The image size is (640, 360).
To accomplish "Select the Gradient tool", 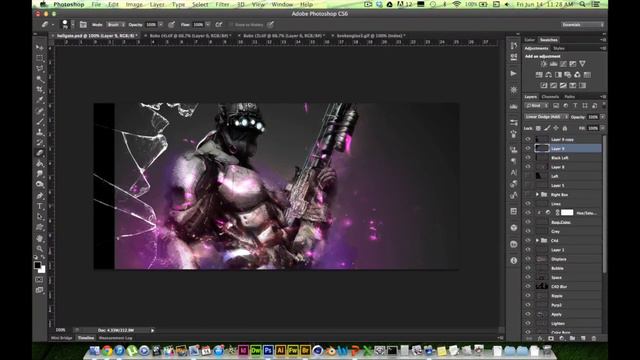I will 40,164.
